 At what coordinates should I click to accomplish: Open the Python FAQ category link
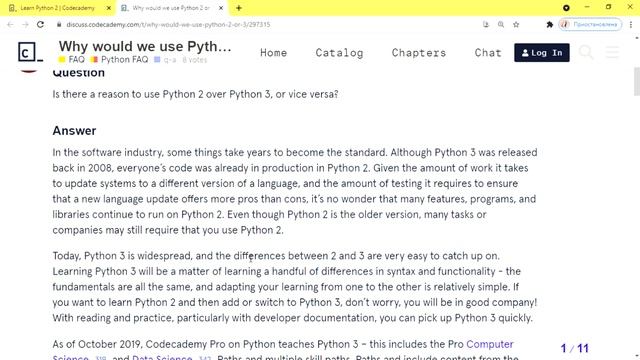[x=120, y=60]
